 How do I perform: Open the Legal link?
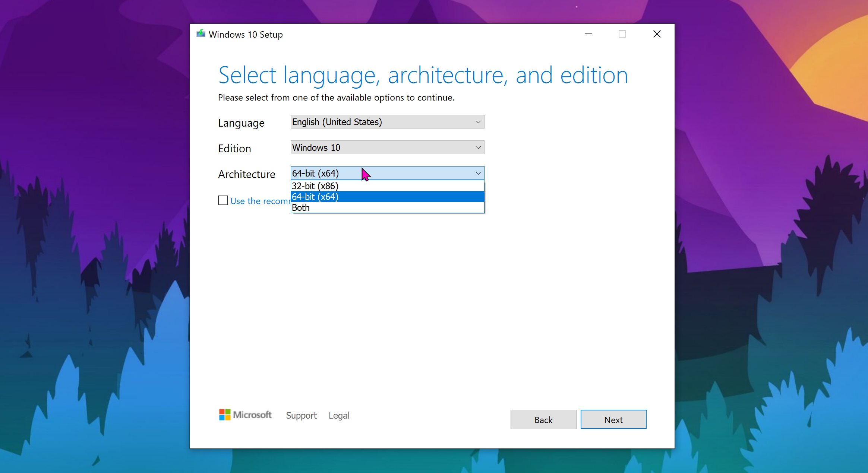(339, 415)
